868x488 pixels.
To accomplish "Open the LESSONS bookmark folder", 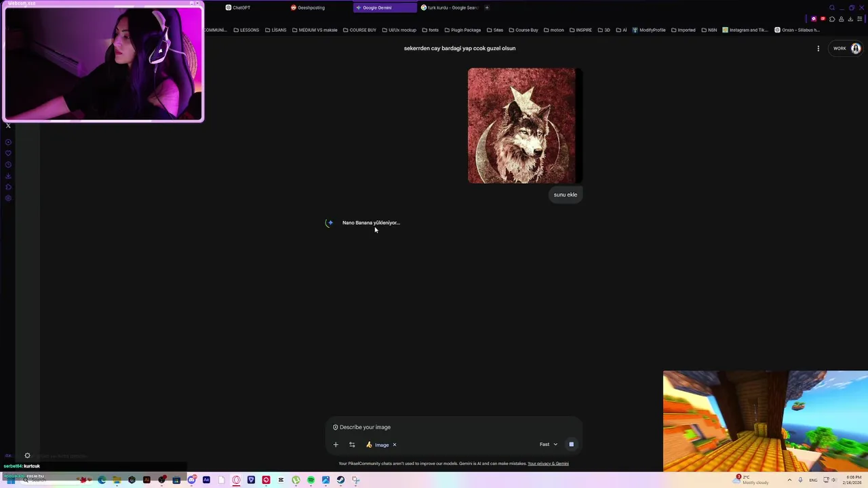I will pyautogui.click(x=246, y=30).
